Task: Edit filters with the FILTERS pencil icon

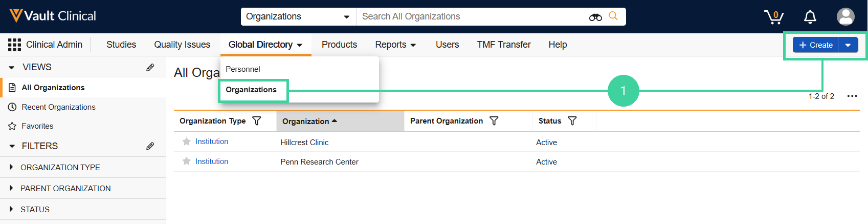Action: tap(150, 146)
